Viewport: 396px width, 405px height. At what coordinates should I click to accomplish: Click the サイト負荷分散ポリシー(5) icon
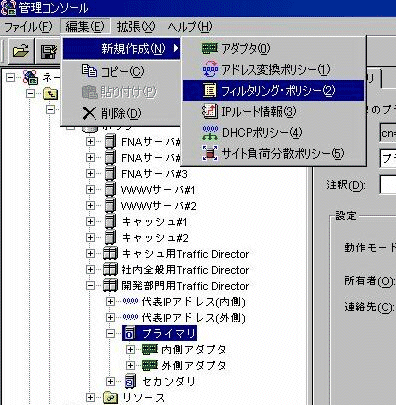(x=210, y=153)
